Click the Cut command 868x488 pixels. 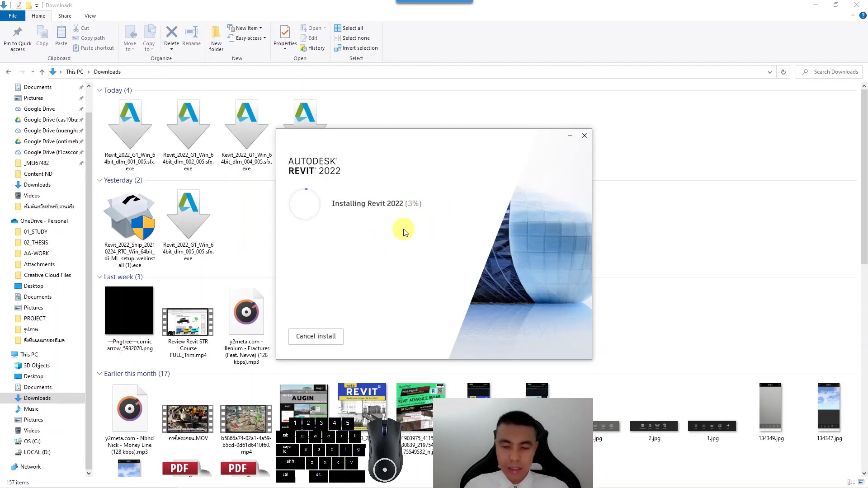tap(81, 28)
